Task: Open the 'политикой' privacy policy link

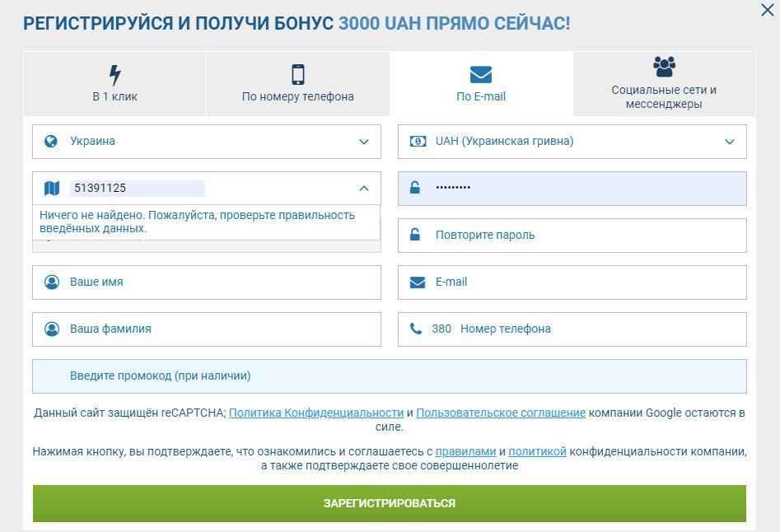Action: coord(537,451)
